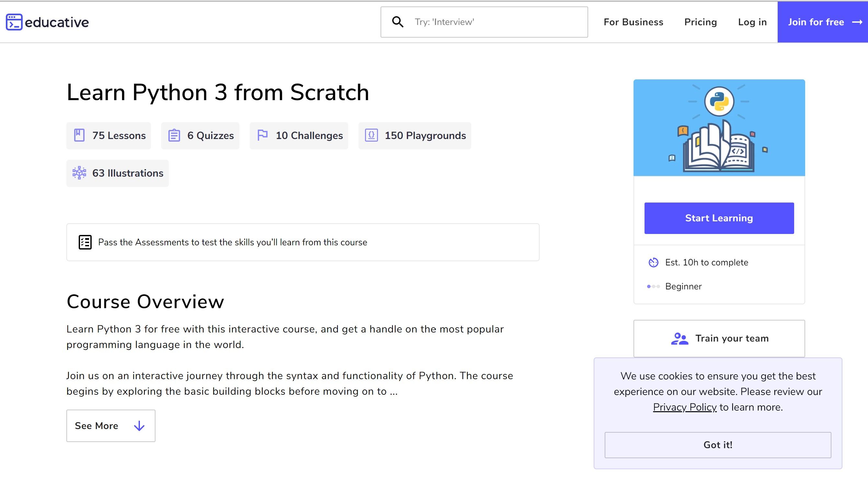Click the quizzes grid icon
The image size is (868, 477).
tap(174, 136)
